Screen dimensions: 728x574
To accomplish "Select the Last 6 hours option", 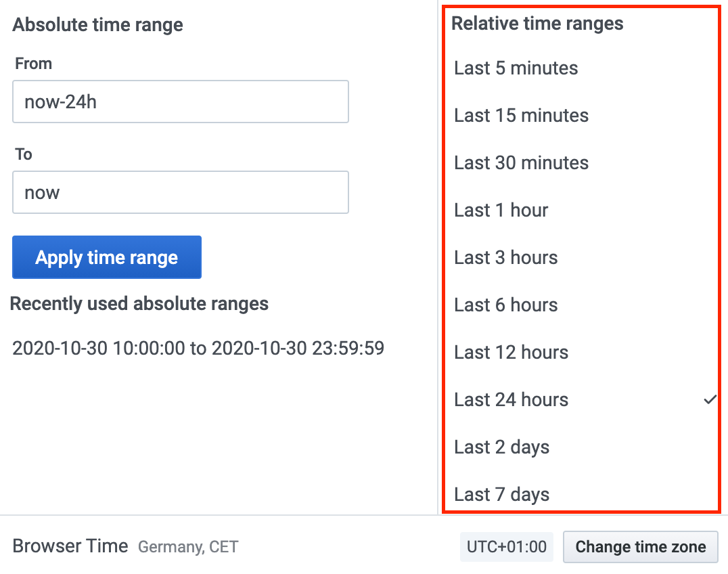I will pos(505,305).
